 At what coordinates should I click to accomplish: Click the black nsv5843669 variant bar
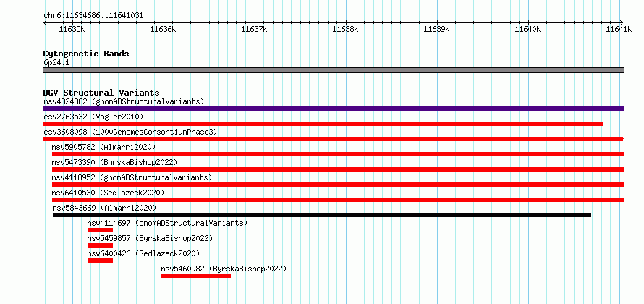(x=322, y=215)
